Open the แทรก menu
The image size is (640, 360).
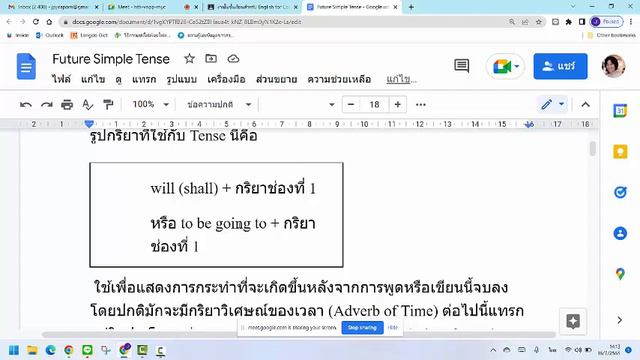tap(144, 79)
